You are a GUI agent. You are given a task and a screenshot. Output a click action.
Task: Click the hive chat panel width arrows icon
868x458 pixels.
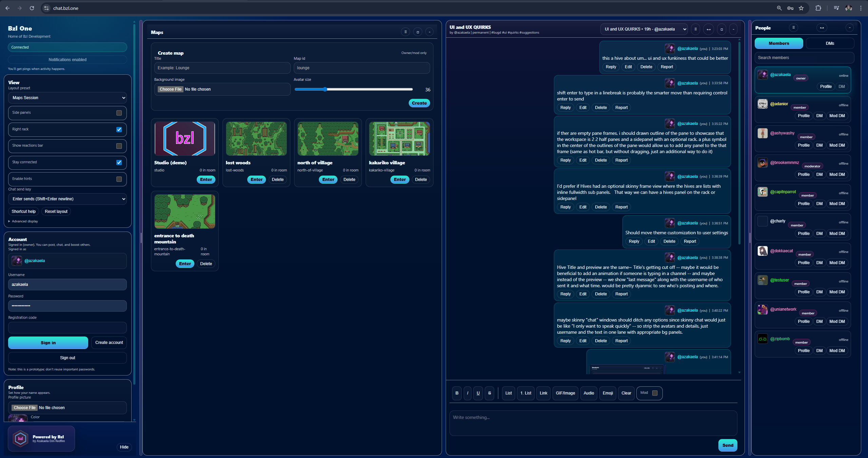click(709, 29)
